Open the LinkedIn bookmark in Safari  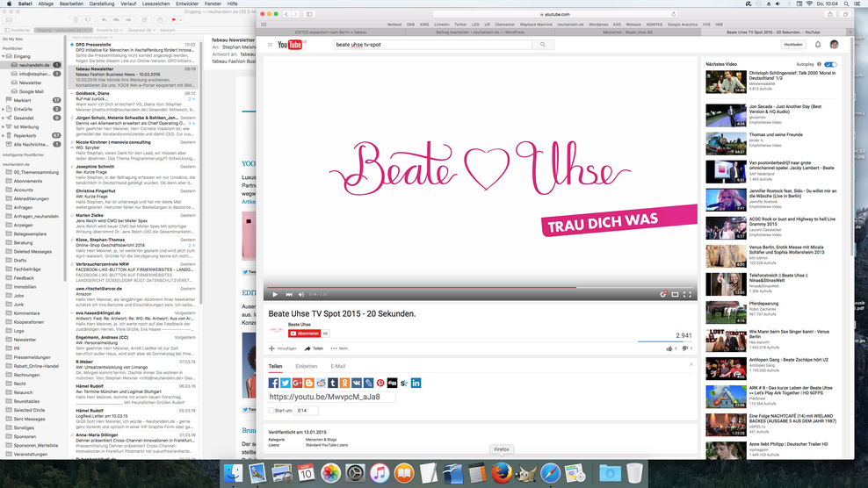(x=442, y=25)
